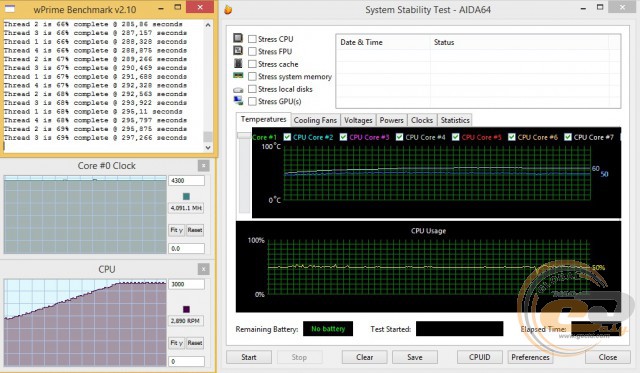
Task: Select the Statistics tab
Action: point(455,120)
